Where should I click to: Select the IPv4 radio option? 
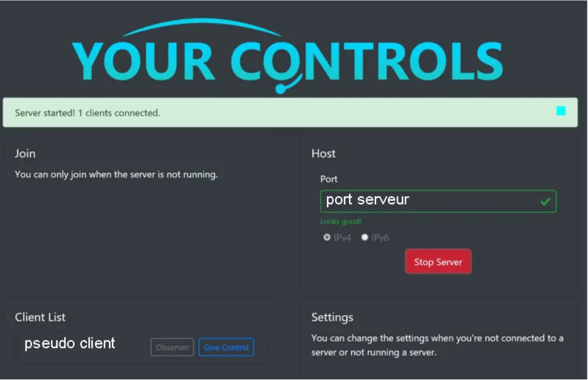(x=327, y=238)
